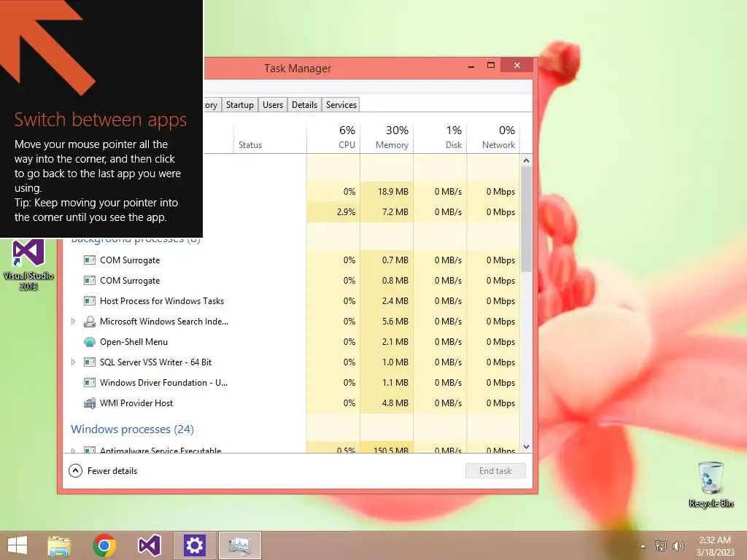Sort by the CPU column header
This screenshot has height=560, width=747.
click(333, 138)
